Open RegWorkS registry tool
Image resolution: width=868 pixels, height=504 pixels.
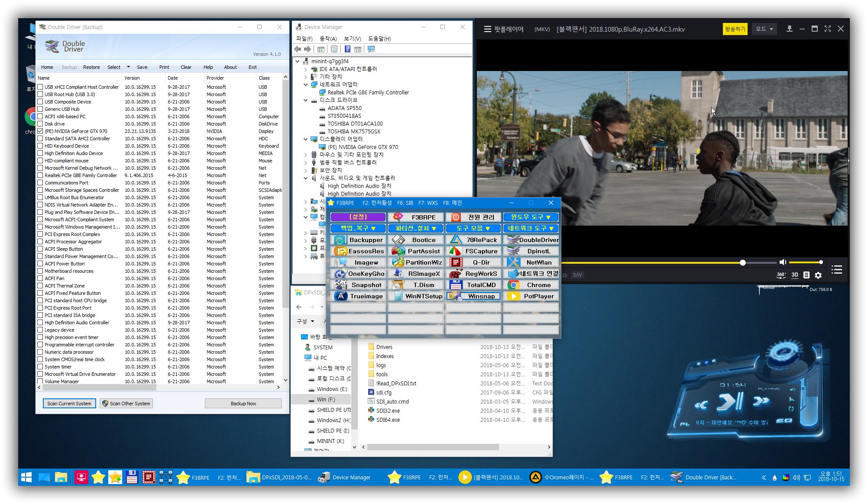tap(473, 274)
